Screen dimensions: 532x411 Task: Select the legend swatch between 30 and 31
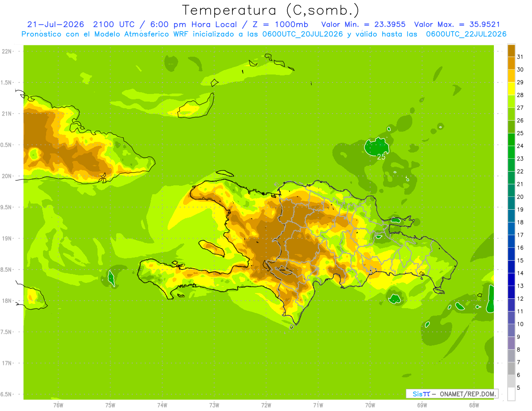point(511,63)
